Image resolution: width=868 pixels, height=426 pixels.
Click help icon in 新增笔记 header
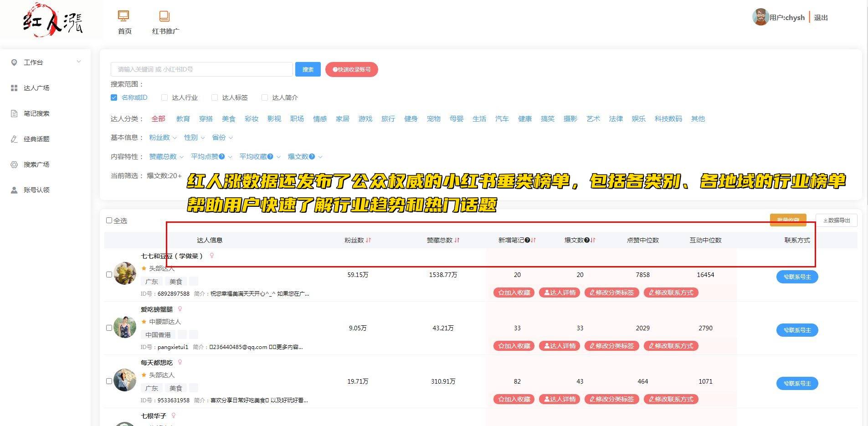point(527,240)
